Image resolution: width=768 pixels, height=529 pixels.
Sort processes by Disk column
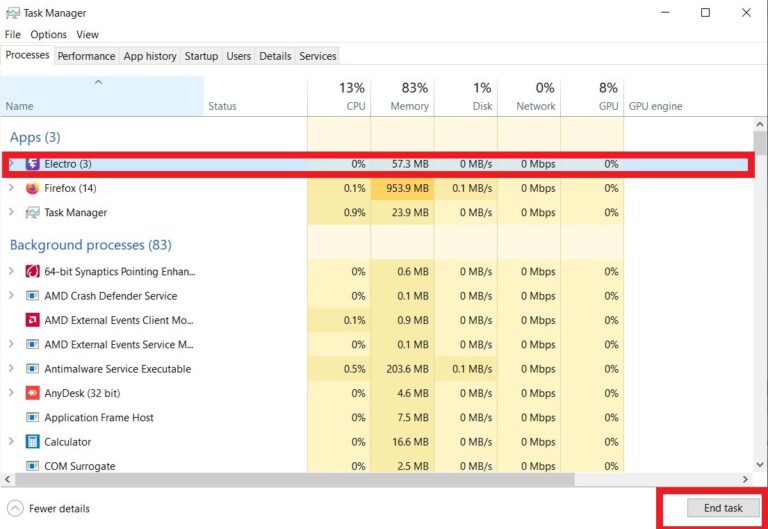pos(465,96)
